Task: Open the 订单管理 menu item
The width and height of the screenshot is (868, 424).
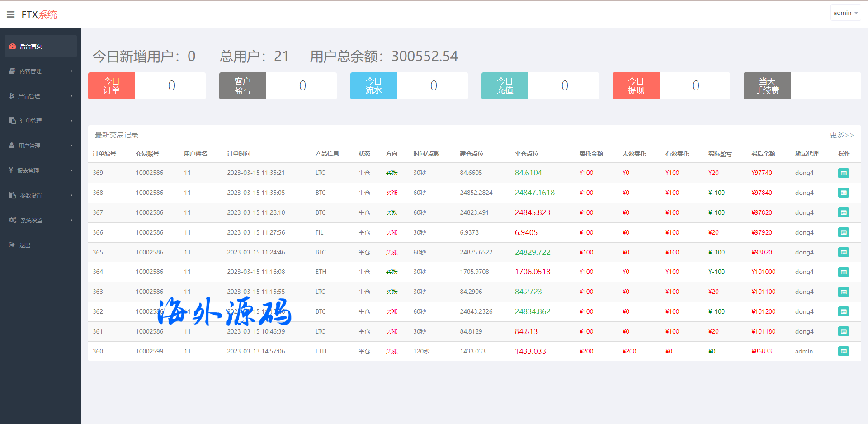Action: [x=31, y=121]
